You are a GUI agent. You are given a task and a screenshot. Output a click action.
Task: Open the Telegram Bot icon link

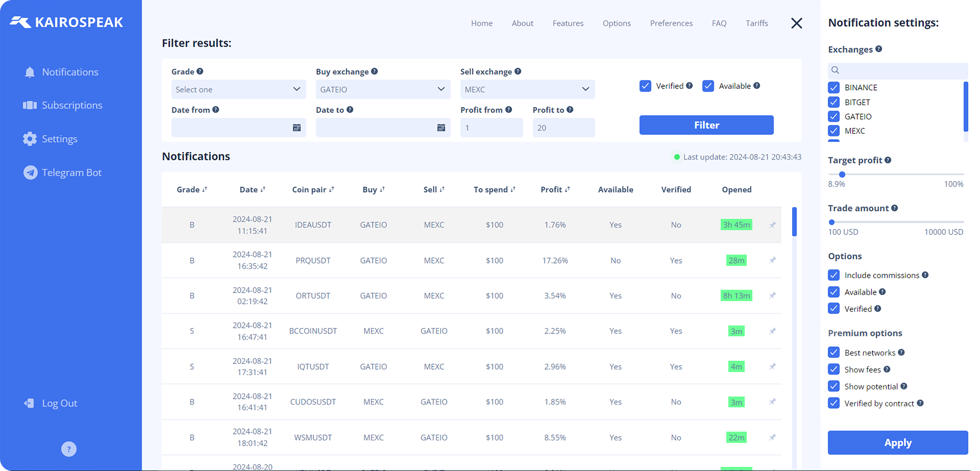(30, 172)
